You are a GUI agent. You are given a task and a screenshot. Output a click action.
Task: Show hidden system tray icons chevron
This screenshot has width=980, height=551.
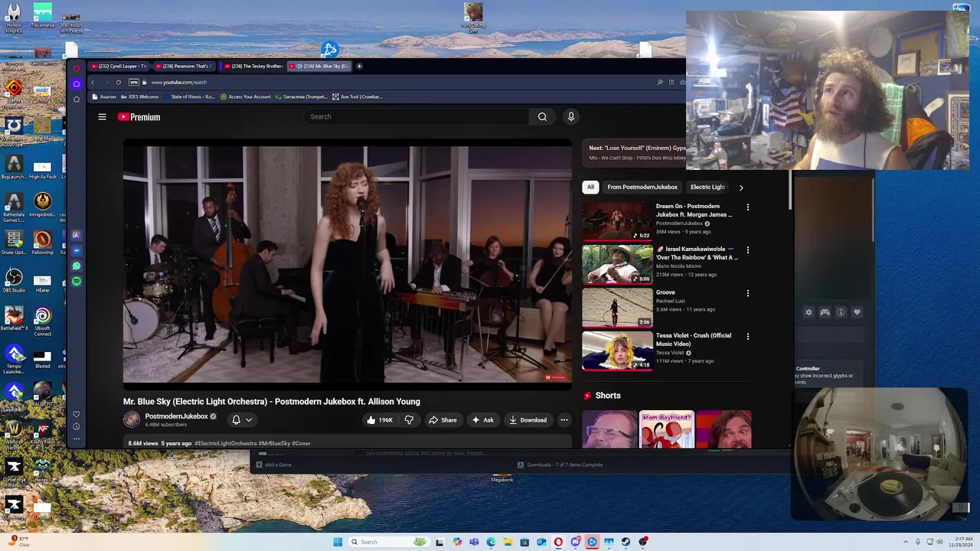click(906, 542)
